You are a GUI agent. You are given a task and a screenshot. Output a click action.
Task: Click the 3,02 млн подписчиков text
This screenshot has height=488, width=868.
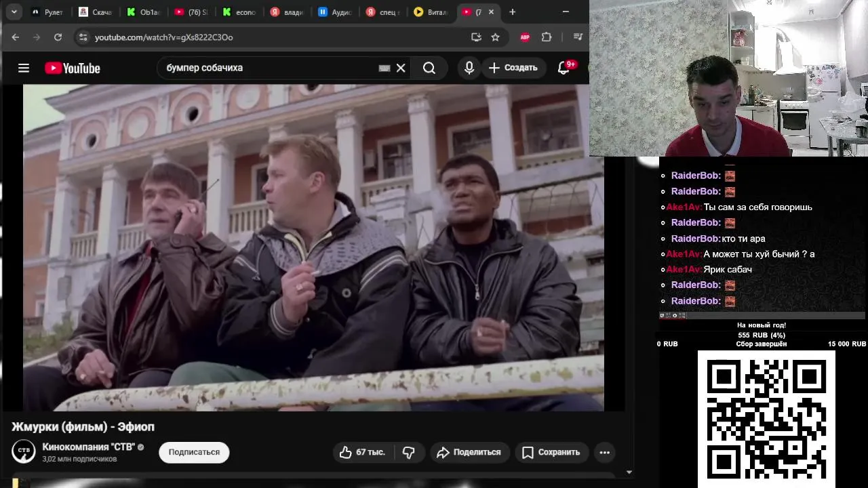[x=79, y=459]
